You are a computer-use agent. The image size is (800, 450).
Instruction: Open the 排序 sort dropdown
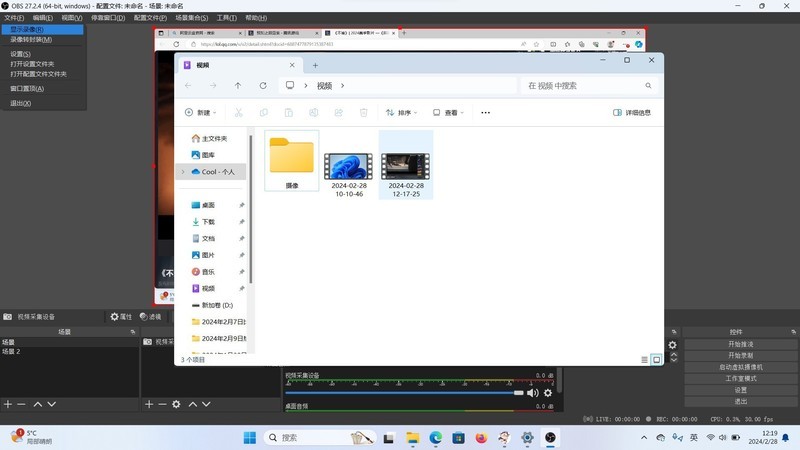402,113
